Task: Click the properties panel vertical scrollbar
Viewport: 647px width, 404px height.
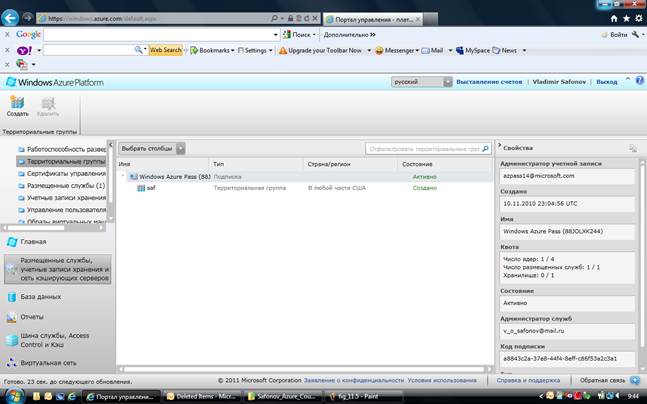Action: (642, 264)
